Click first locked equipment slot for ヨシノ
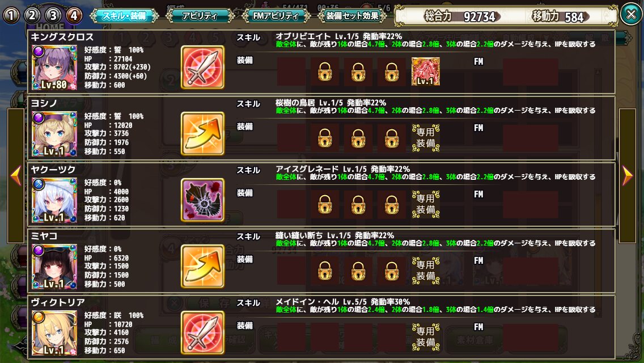Viewport: 644px width, 363px height. coord(324,138)
